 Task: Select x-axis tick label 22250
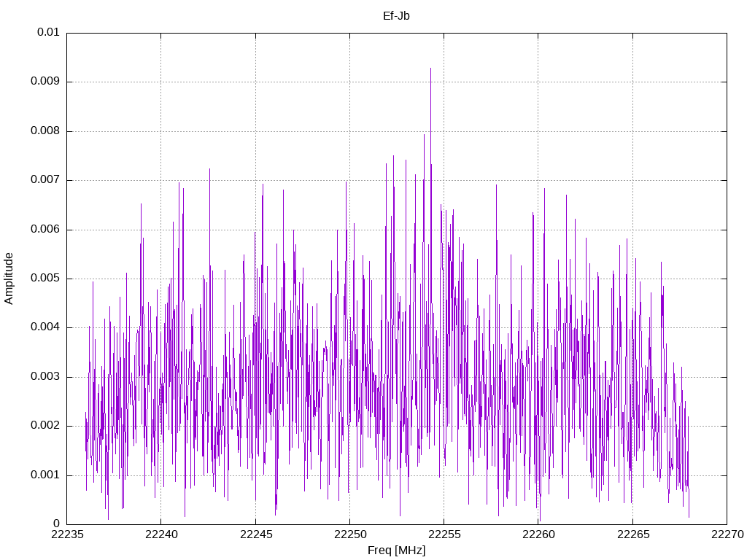point(349,534)
